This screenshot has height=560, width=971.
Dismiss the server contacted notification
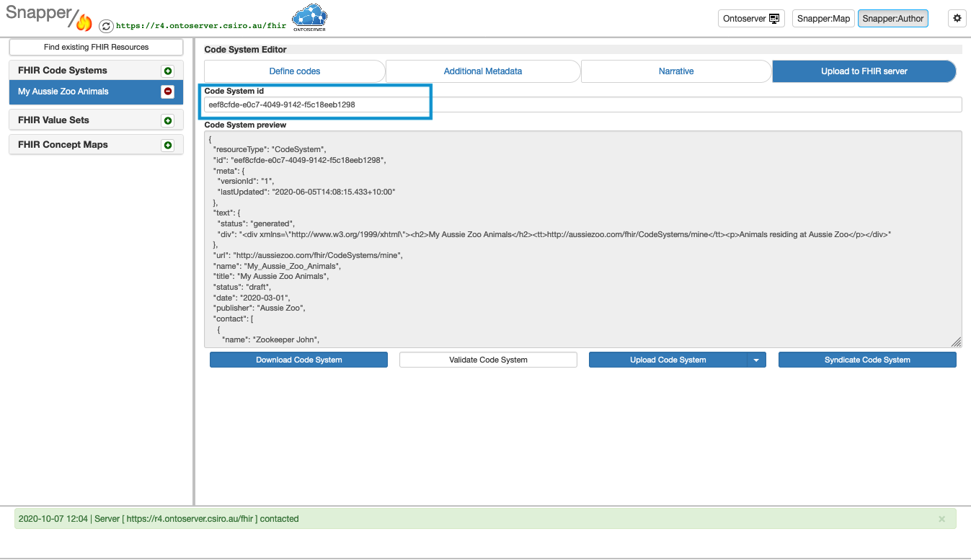point(941,519)
